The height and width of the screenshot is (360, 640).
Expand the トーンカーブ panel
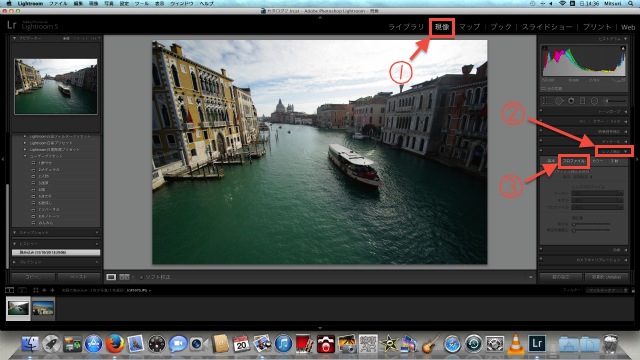point(626,111)
